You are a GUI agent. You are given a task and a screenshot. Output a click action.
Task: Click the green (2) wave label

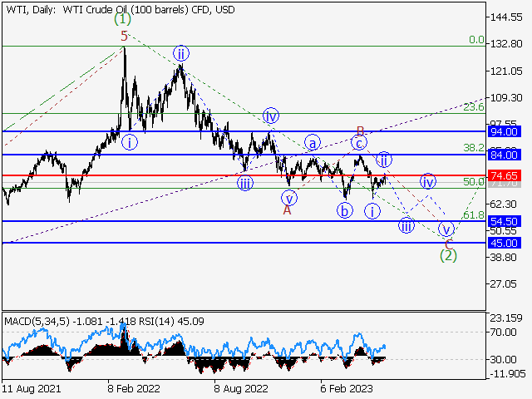pyautogui.click(x=448, y=255)
